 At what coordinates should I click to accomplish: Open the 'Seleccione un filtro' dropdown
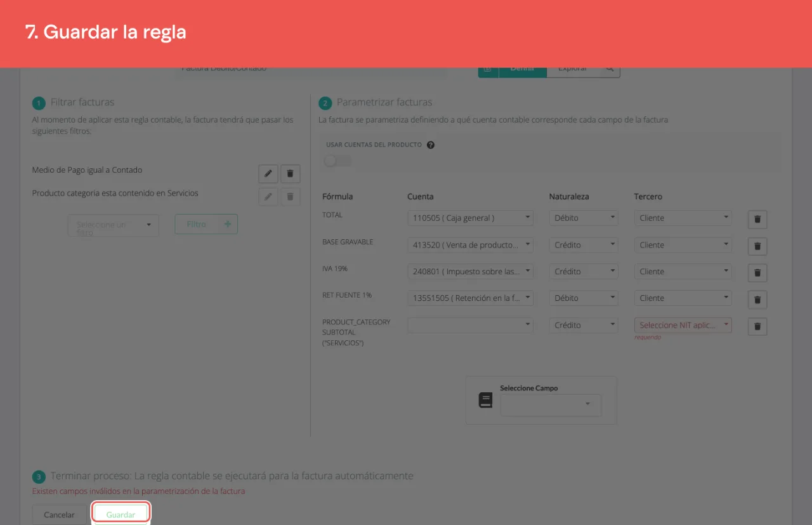pos(113,225)
